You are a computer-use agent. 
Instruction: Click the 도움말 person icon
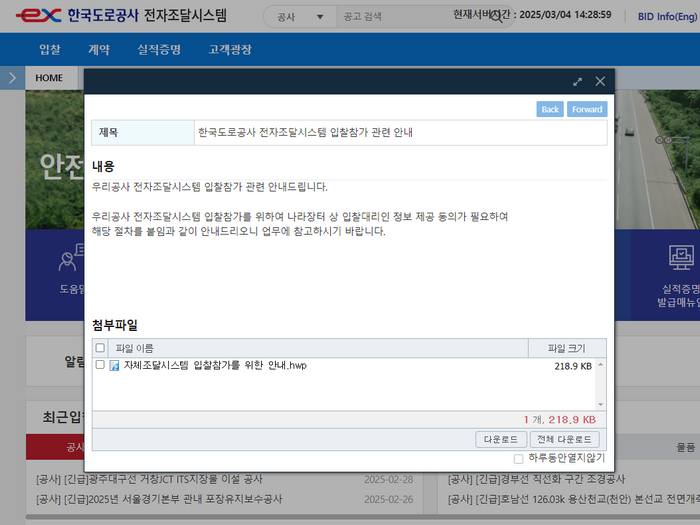[x=68, y=261]
